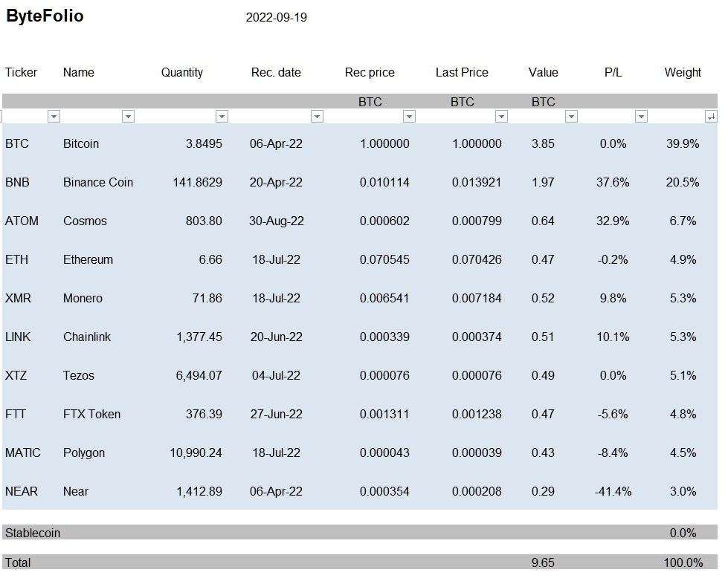Select Monero last price 0.007184
This screenshot has height=584, width=728.
477,298
